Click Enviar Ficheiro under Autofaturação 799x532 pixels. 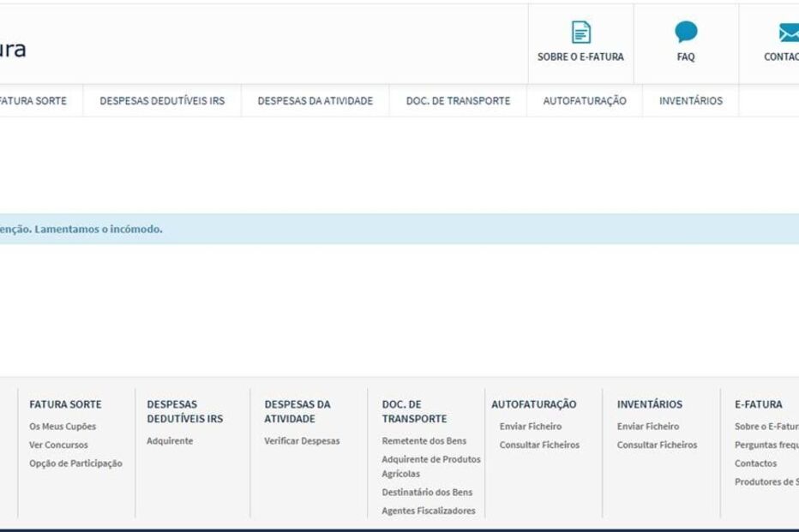[530, 425]
